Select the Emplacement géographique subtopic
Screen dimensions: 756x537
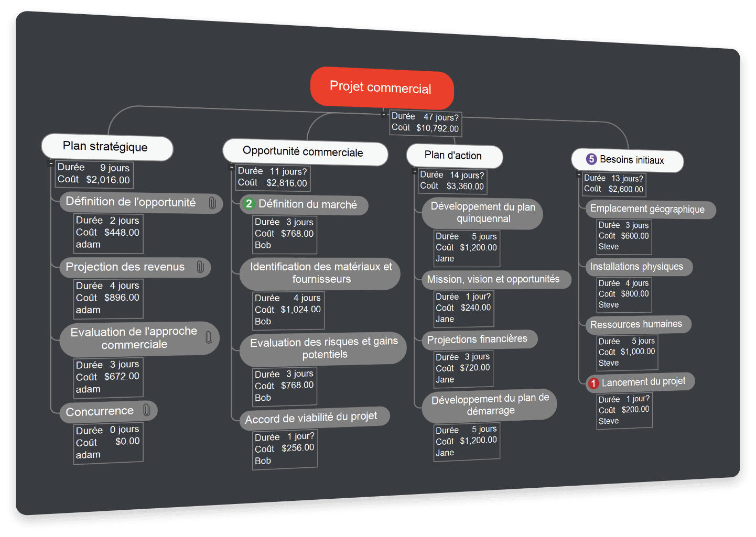click(x=651, y=210)
